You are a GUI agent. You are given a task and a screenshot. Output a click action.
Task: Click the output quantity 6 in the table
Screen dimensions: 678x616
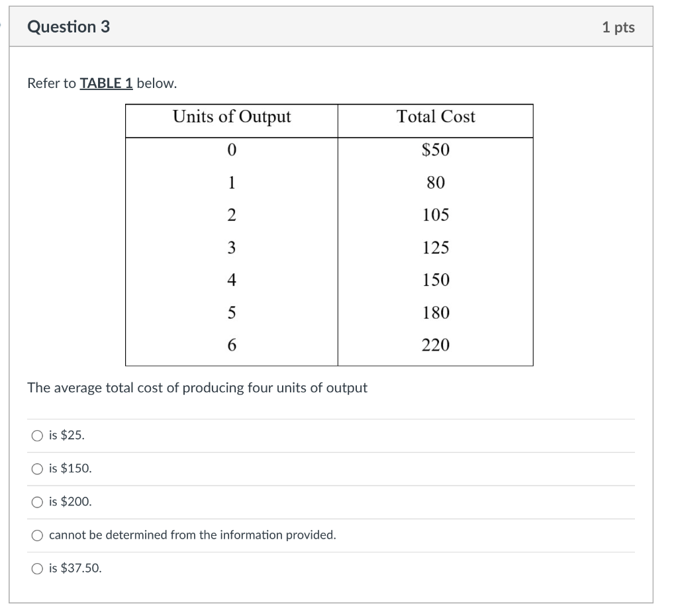tap(231, 345)
